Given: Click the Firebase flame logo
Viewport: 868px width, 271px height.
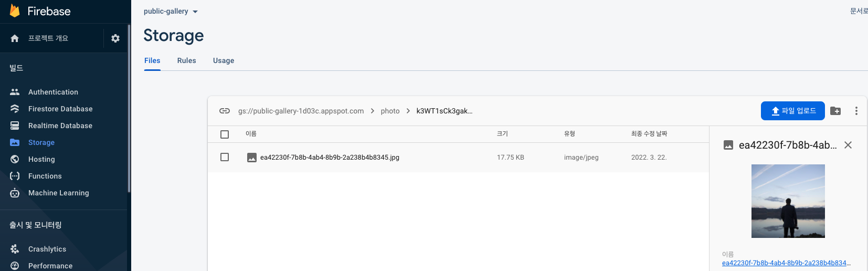Looking at the screenshot, I should pyautogui.click(x=15, y=11).
